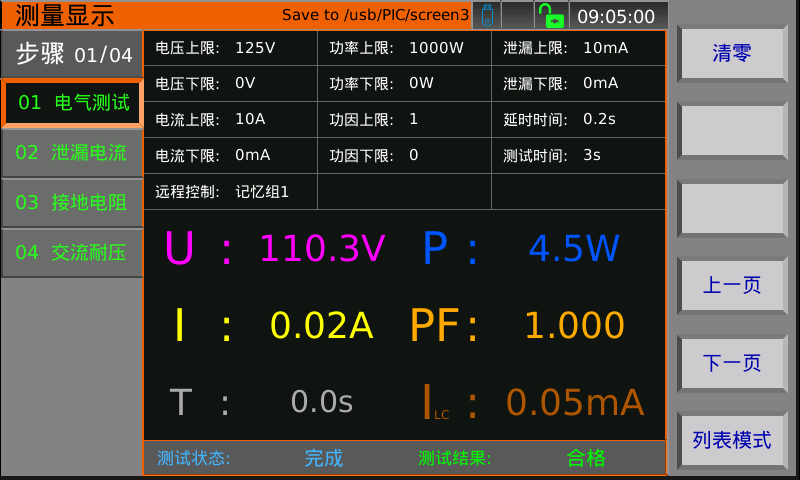Switch to 列表模式 list mode
The height and width of the screenshot is (480, 800).
pos(732,440)
